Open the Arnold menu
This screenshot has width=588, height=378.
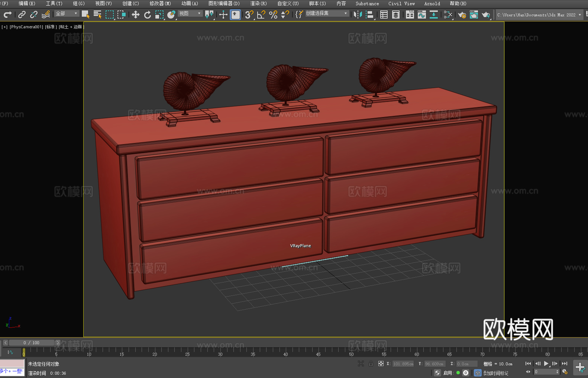pyautogui.click(x=432, y=3)
